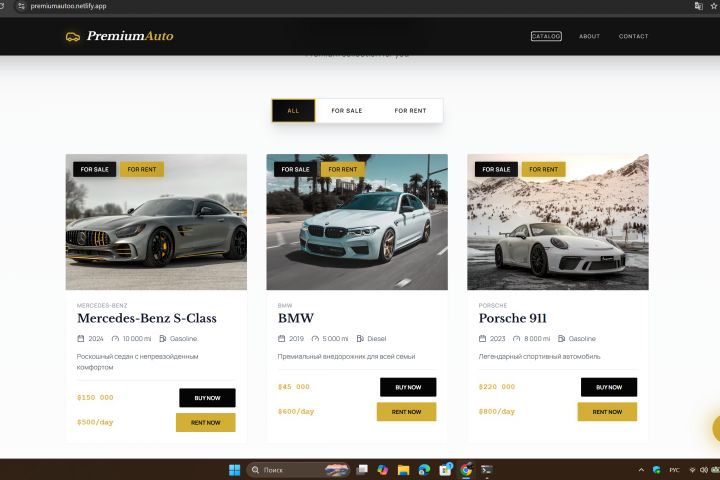The height and width of the screenshot is (480, 720).
Task: Click BUY NOW for Mercedes-Benz S-Class
Action: click(x=207, y=398)
